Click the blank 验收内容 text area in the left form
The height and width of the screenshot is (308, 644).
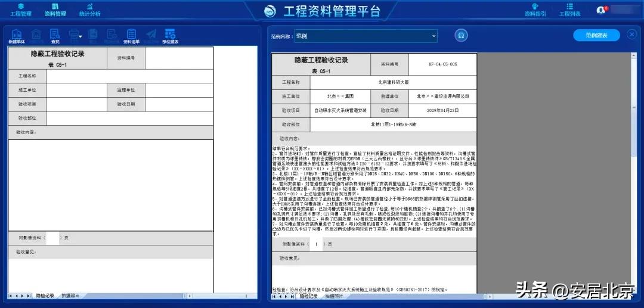pos(111,185)
